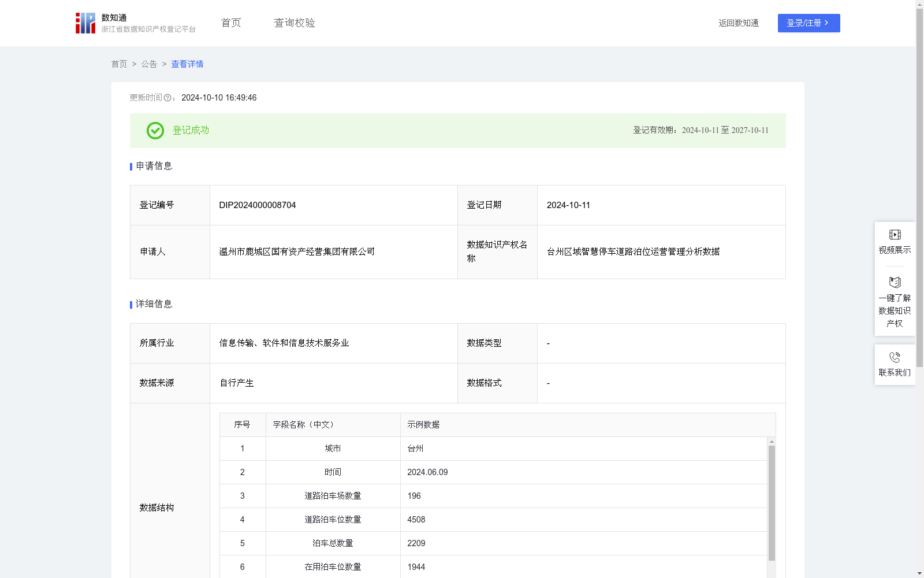Image resolution: width=924 pixels, height=578 pixels.
Task: Click registration date 2024-10-11 cell
Action: 661,205
